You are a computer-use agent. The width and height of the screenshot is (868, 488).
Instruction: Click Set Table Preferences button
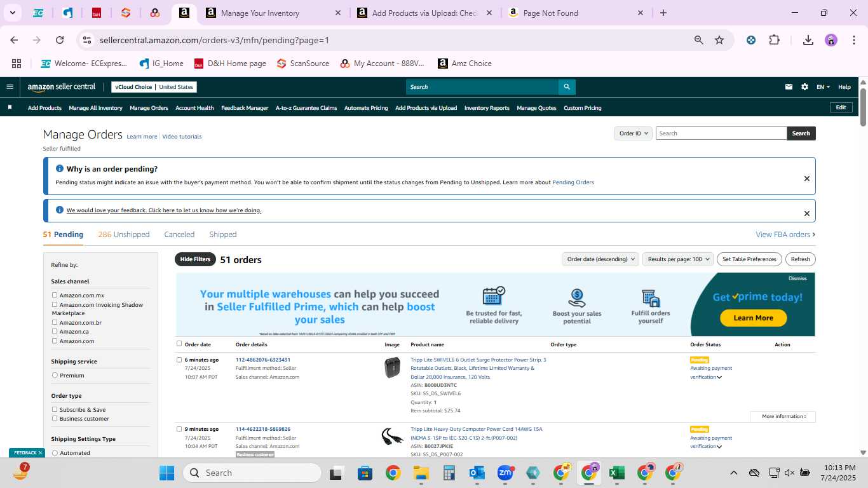749,259
